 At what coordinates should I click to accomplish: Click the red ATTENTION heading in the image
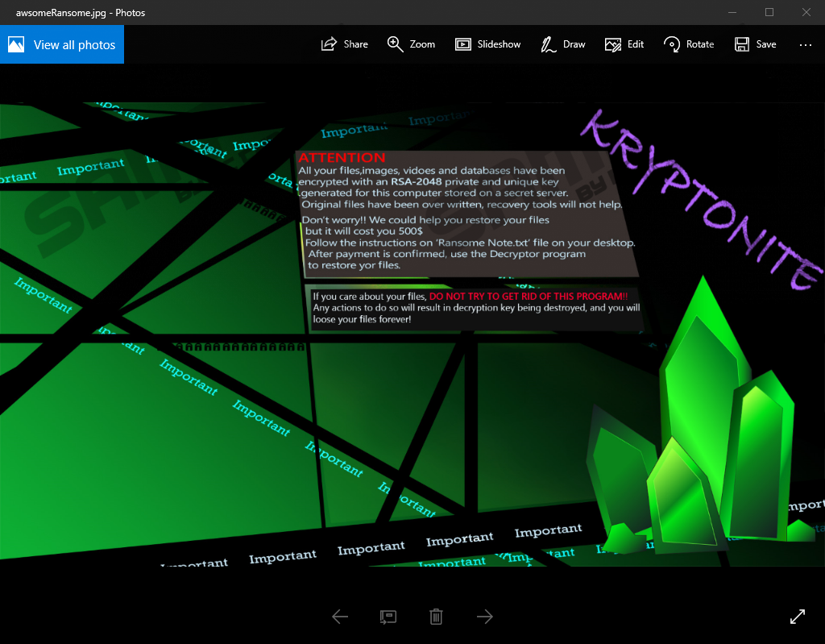[x=342, y=158]
